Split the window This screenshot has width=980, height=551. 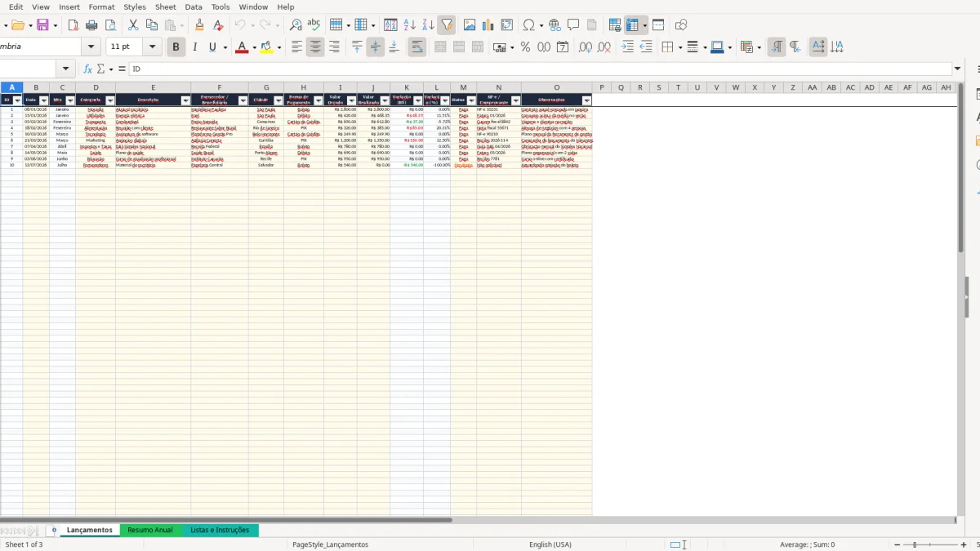pyautogui.click(x=658, y=25)
